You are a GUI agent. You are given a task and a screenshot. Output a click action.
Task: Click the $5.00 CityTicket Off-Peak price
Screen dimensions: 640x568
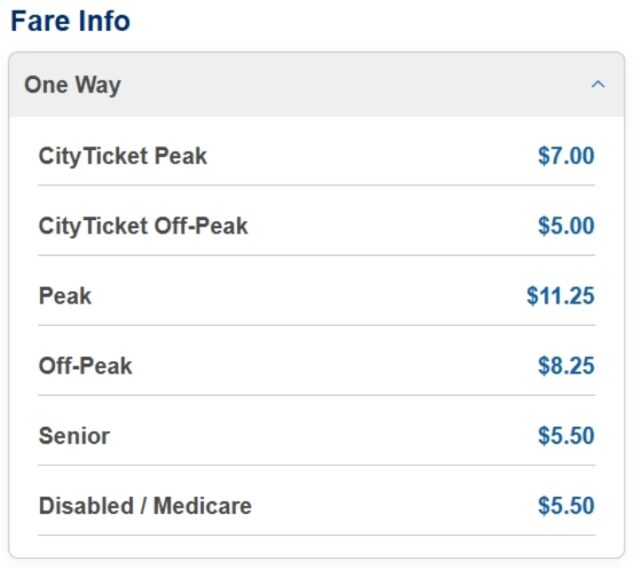click(x=566, y=226)
